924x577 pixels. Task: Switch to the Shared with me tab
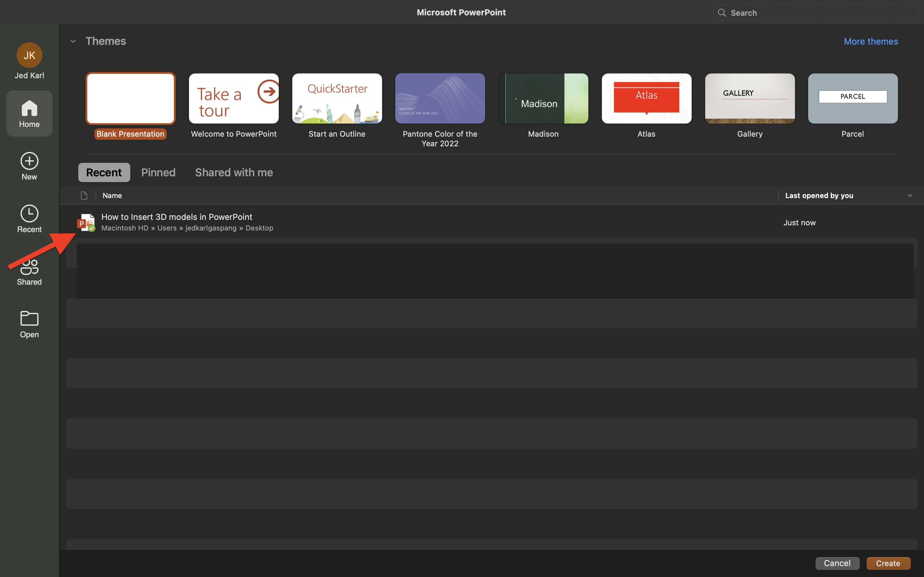pos(234,172)
